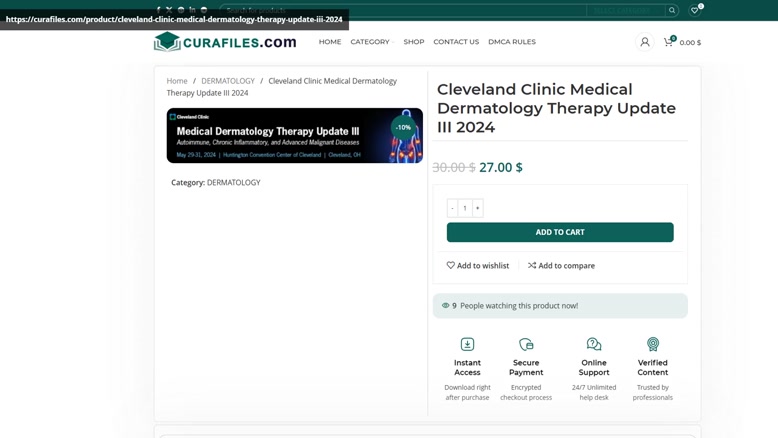Image resolution: width=778 pixels, height=438 pixels.
Task: Click the 'People watching this product now!' text
Action: click(x=519, y=306)
